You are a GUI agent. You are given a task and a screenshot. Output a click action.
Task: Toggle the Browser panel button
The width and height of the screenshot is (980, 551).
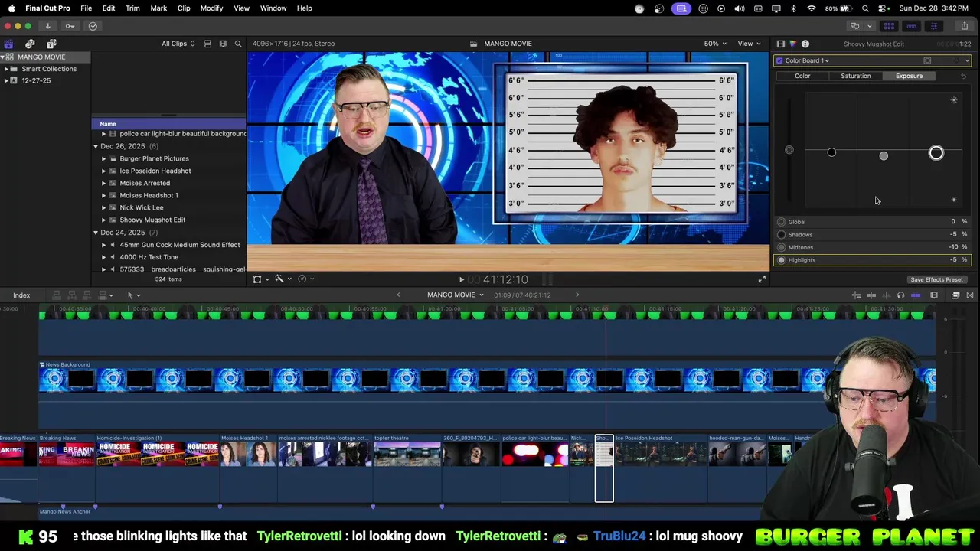[889, 26]
